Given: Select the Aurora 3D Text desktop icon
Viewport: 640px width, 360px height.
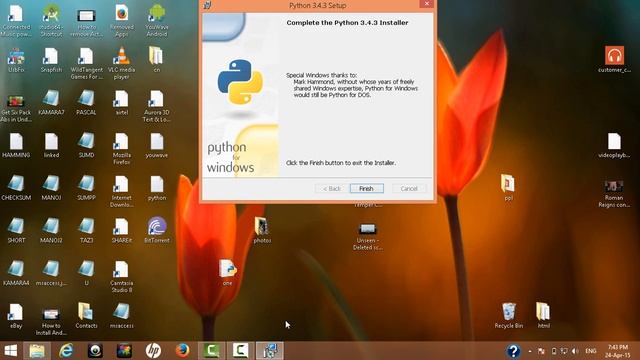Looking at the screenshot, I should (x=157, y=106).
